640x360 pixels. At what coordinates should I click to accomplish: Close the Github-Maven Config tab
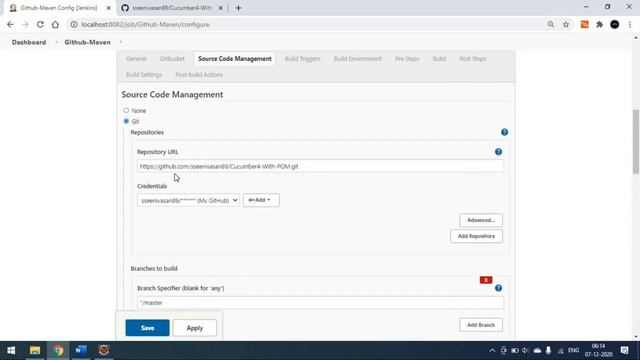tap(108, 8)
